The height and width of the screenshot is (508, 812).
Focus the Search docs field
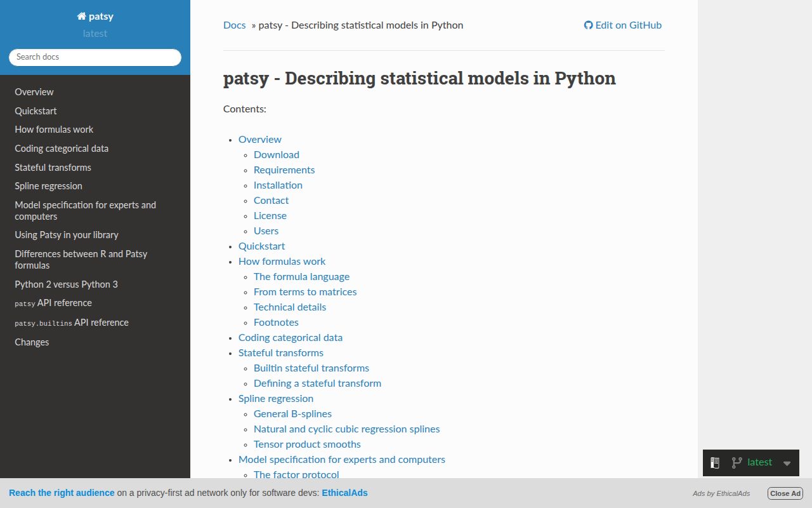pyautogui.click(x=95, y=57)
